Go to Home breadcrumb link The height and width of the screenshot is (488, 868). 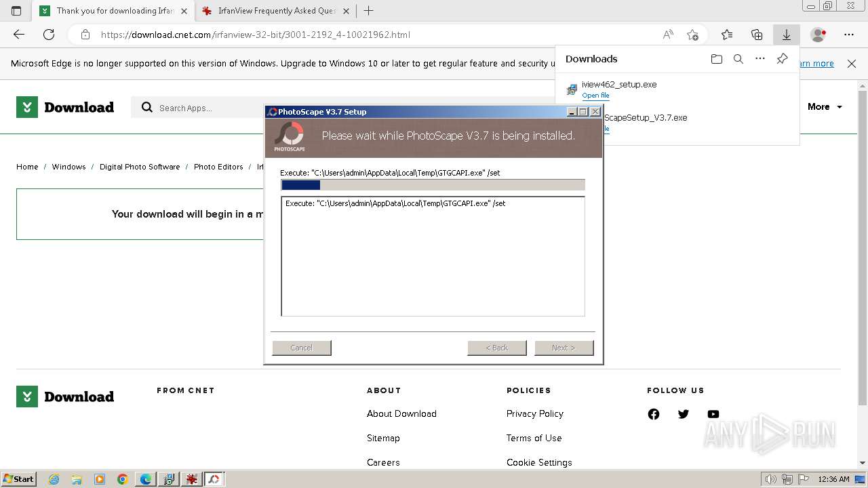pyautogui.click(x=27, y=167)
